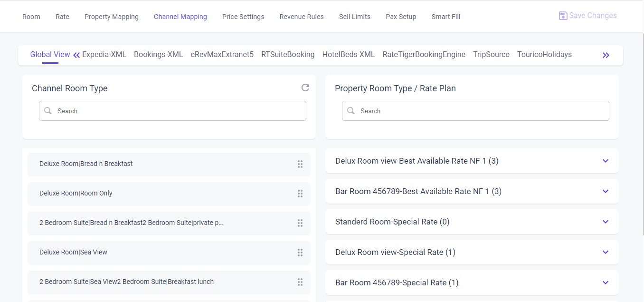Click the refresh icon in Channel Room Type panel
This screenshot has width=644, height=302.
tap(305, 88)
